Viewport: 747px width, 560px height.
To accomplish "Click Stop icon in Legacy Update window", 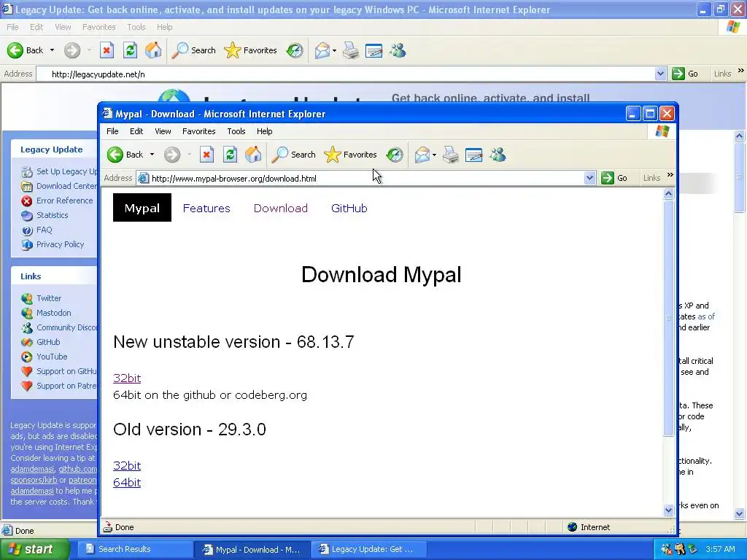I will (x=107, y=50).
